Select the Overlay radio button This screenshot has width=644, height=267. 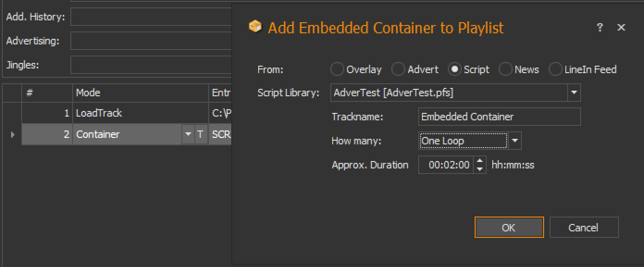337,69
